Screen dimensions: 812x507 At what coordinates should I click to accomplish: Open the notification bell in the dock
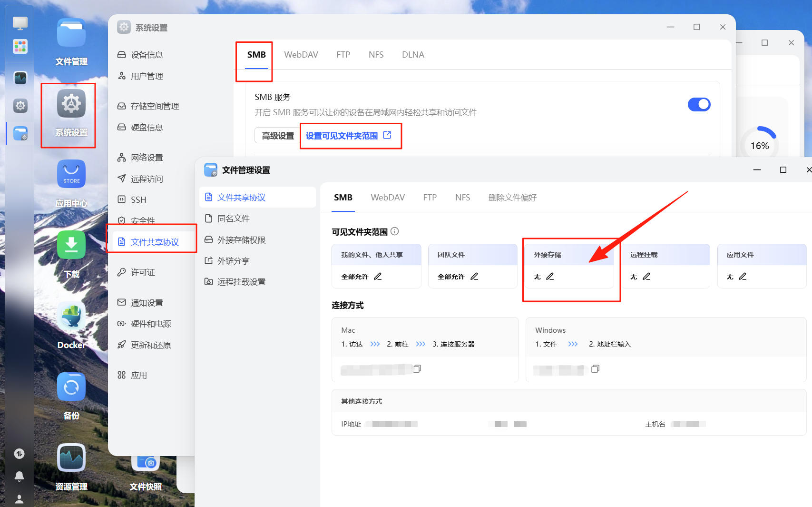point(19,476)
